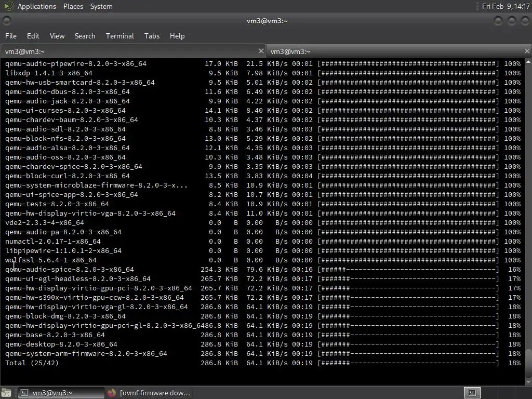The image size is (532, 399).
Task: Click the qemu-chardev-baum package name
Action: coord(72,120)
